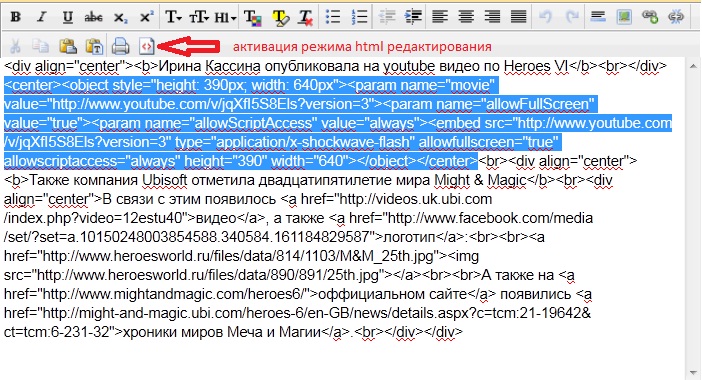Click the word 'Ubisoft' in editor

[x=164, y=180]
